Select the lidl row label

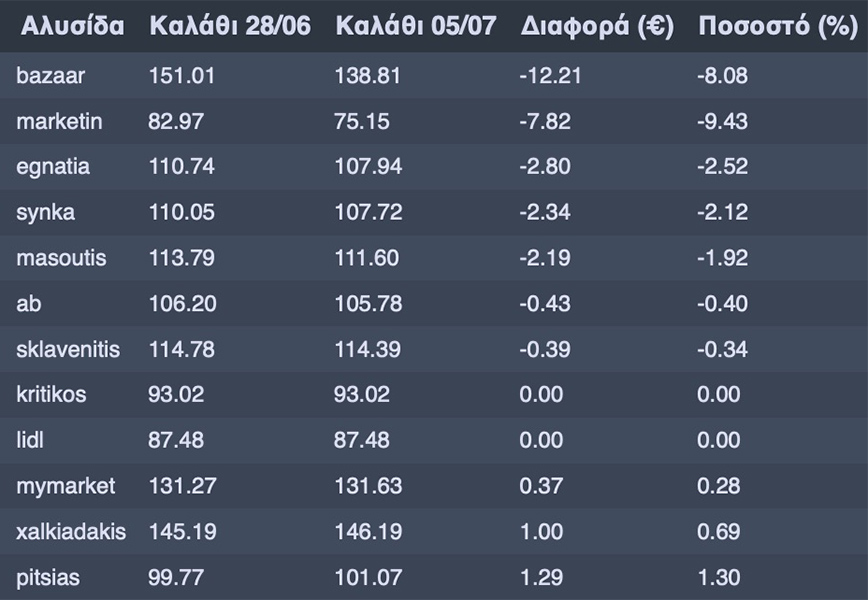click(30, 440)
